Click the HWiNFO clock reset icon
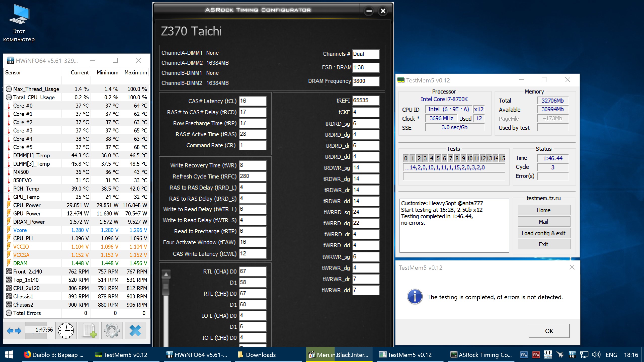The height and width of the screenshot is (362, 644). (x=66, y=331)
